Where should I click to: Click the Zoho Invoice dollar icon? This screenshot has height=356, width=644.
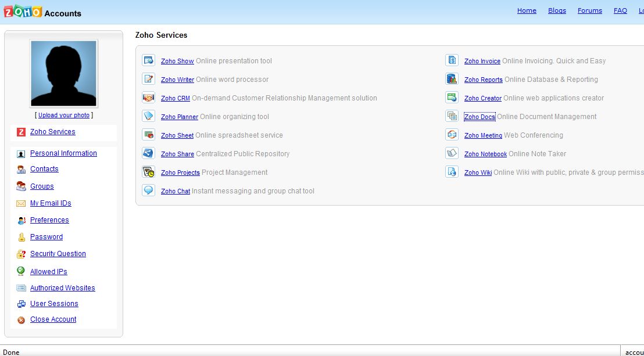(452, 60)
